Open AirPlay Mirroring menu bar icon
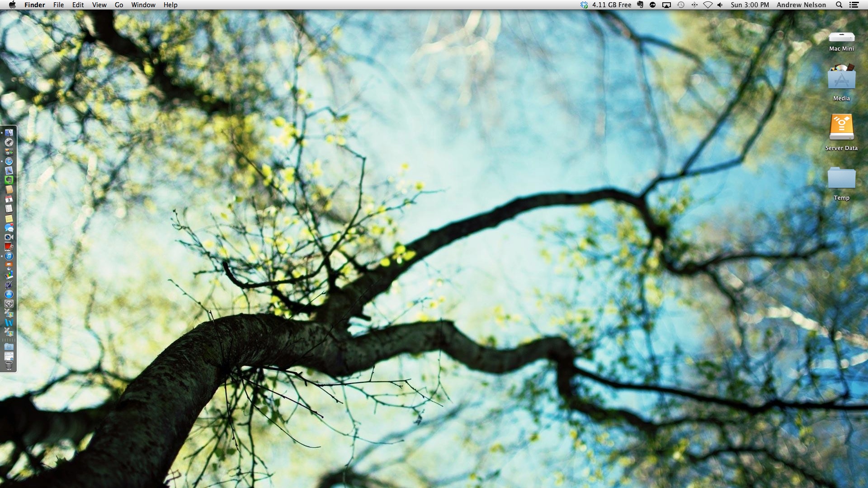The width and height of the screenshot is (868, 488). point(666,5)
